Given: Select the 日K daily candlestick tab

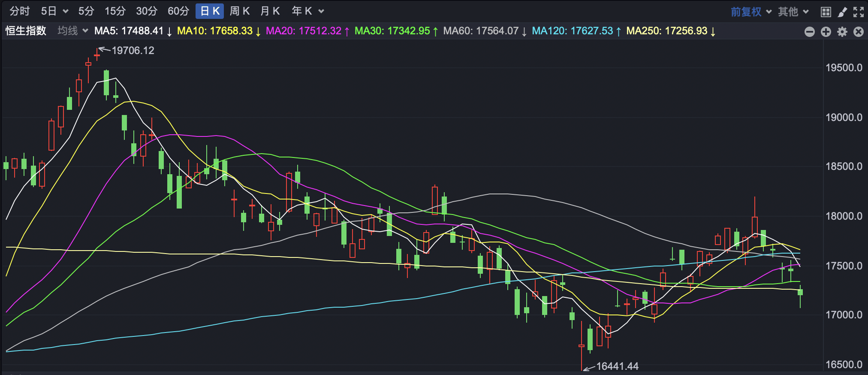Looking at the screenshot, I should pos(210,11).
